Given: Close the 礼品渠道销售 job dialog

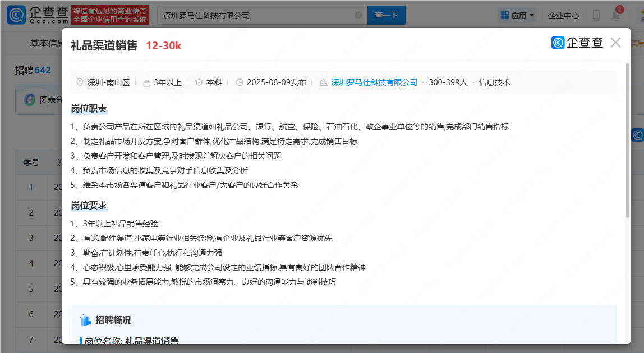Looking at the screenshot, I should tap(615, 42).
